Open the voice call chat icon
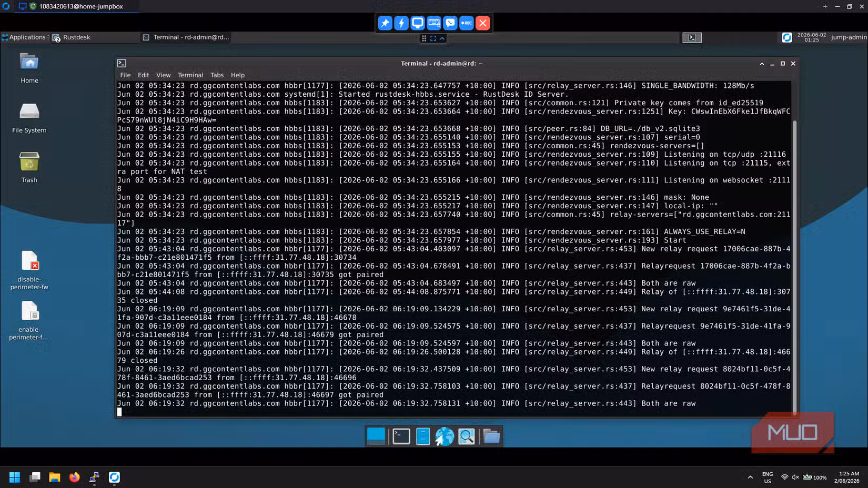The height and width of the screenshot is (488, 868). point(450,23)
